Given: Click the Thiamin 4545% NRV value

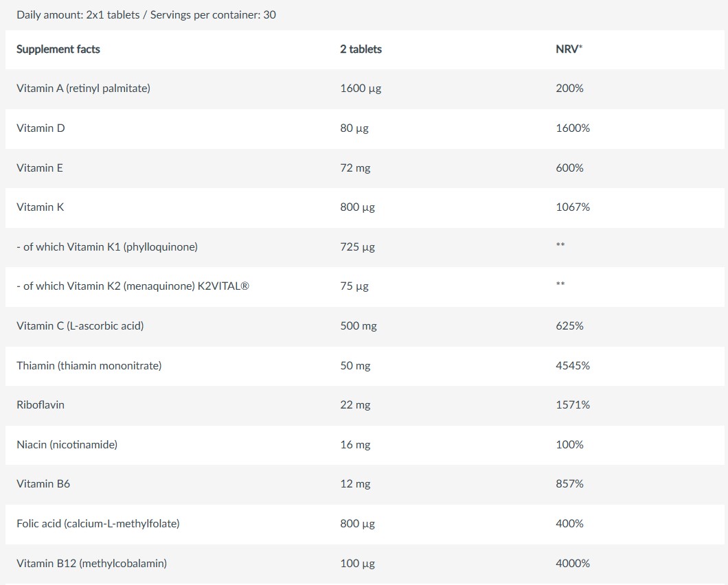Looking at the screenshot, I should [x=573, y=366].
